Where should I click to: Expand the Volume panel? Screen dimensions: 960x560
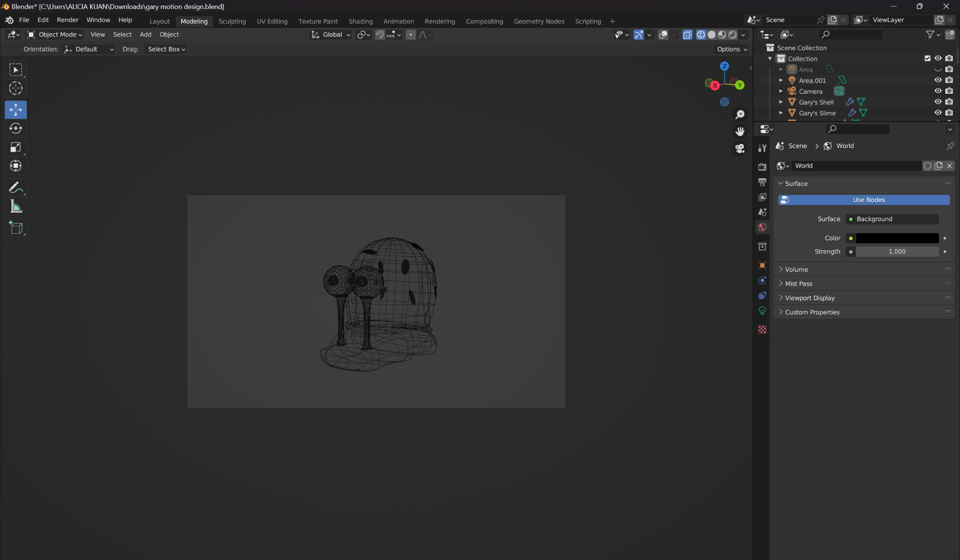click(864, 269)
